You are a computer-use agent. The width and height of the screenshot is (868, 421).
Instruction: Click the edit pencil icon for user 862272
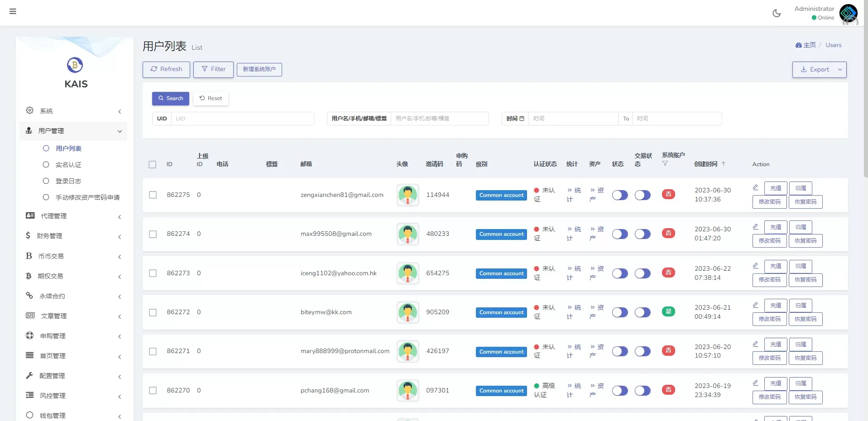755,305
